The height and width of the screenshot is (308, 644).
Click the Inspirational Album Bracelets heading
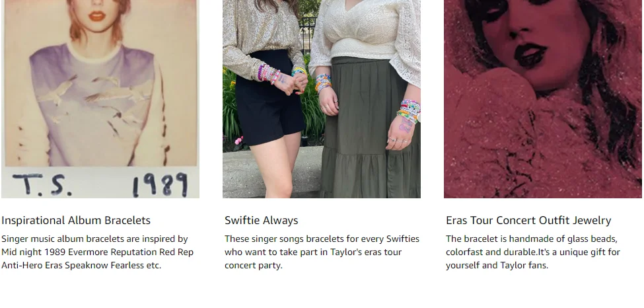pyautogui.click(x=76, y=220)
